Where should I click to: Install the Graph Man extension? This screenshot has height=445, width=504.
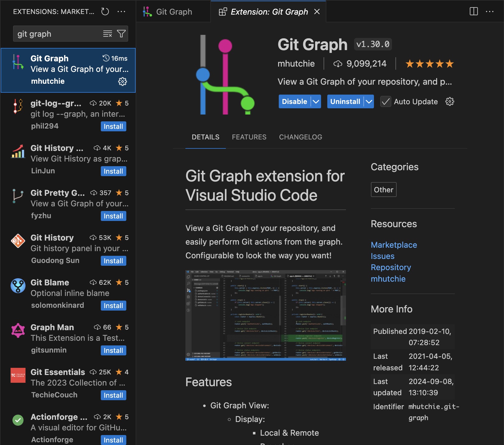click(113, 350)
